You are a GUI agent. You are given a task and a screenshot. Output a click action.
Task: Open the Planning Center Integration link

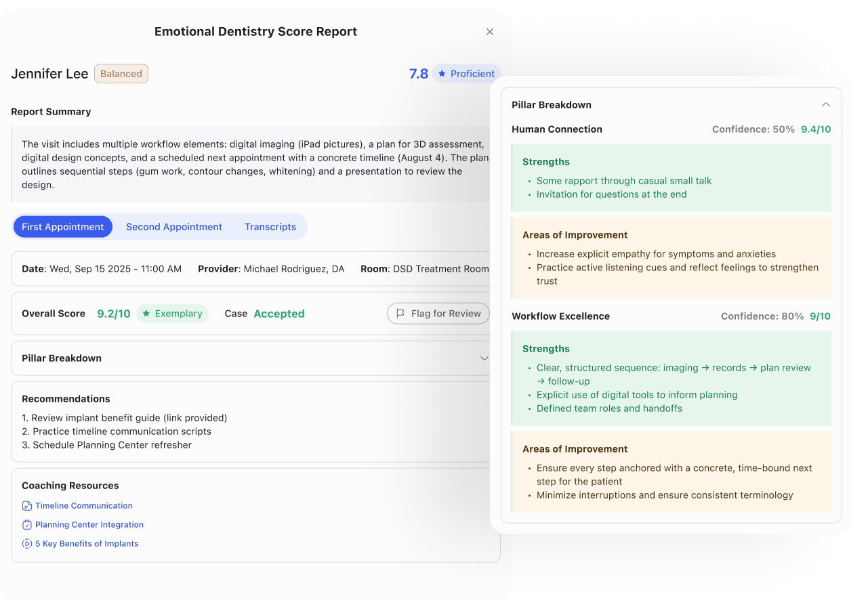[x=89, y=524]
